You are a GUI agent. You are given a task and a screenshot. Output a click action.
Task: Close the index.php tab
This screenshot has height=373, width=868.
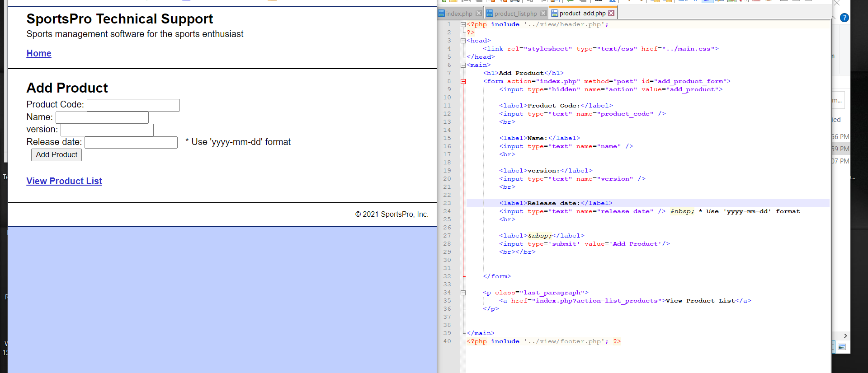pyautogui.click(x=479, y=14)
